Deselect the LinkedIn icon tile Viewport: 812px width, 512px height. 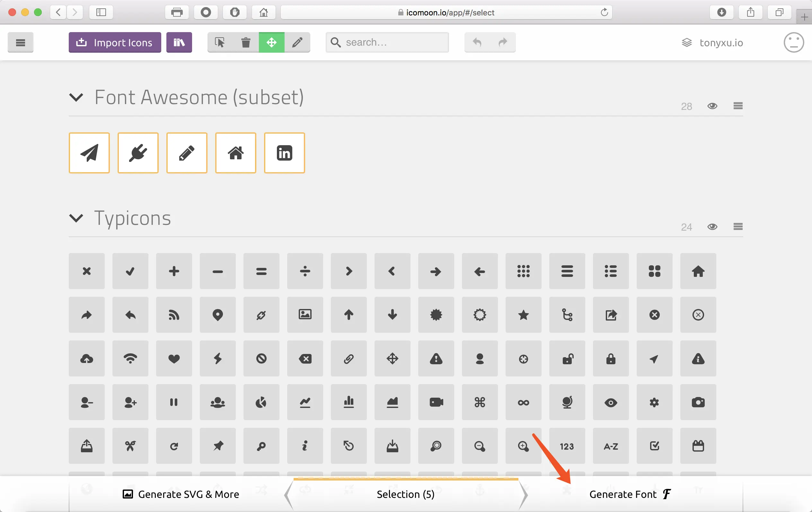[284, 153]
